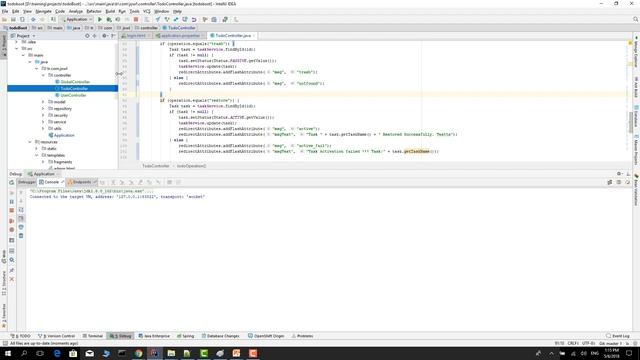Expand the security package folder
640x360 pixels.
(43, 115)
